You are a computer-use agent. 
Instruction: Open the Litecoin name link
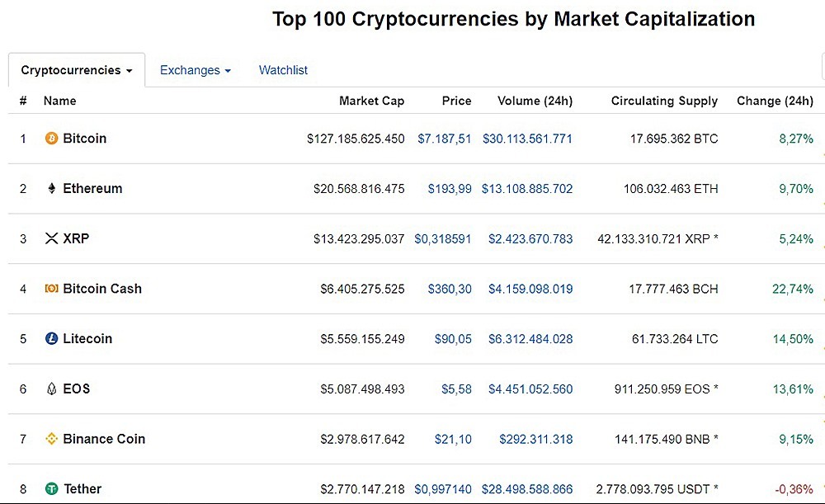(x=87, y=339)
